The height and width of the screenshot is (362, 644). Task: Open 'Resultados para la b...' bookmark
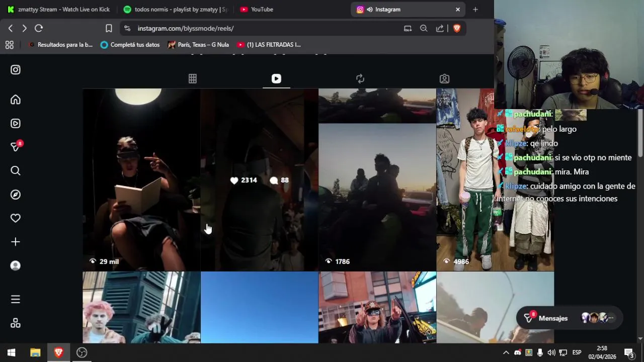60,45
